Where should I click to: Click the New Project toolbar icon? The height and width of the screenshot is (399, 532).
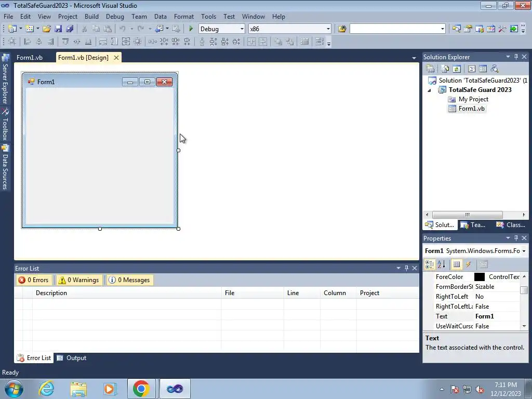point(12,29)
